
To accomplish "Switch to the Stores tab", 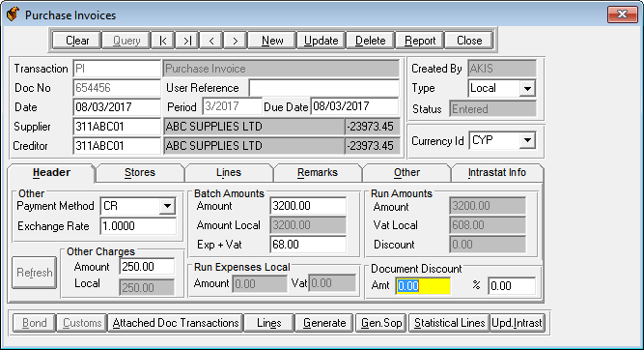I will [x=140, y=173].
